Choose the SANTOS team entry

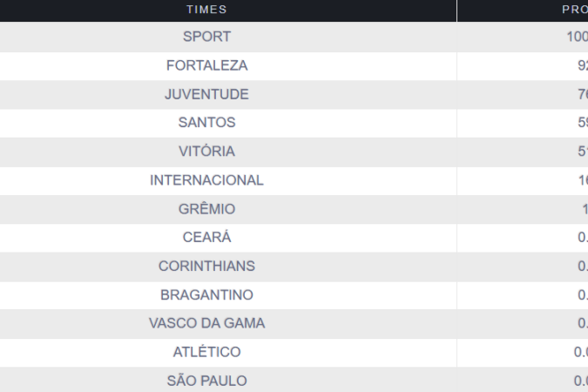206,123
